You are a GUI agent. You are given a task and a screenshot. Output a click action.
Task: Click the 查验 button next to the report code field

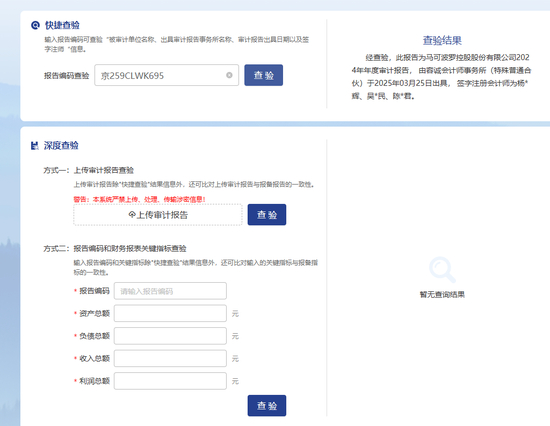tap(263, 75)
